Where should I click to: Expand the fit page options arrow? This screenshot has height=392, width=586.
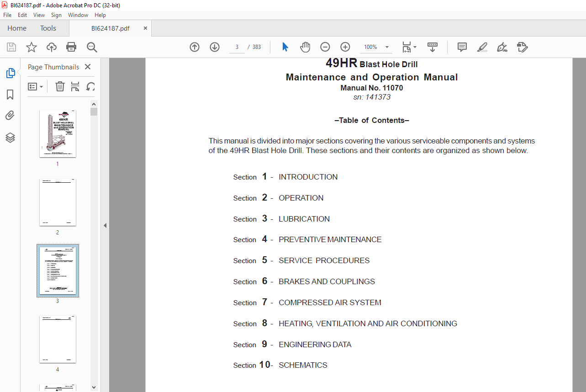[x=415, y=47]
